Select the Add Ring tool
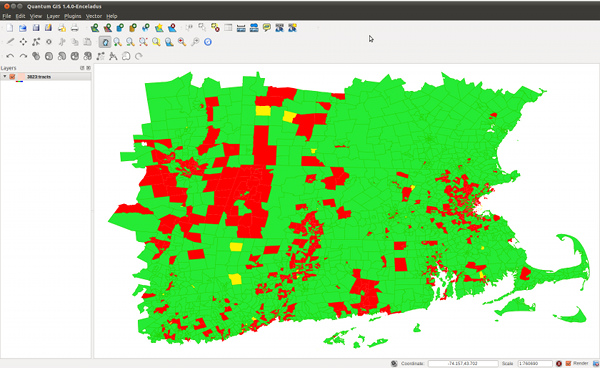600x368 pixels. [49, 56]
